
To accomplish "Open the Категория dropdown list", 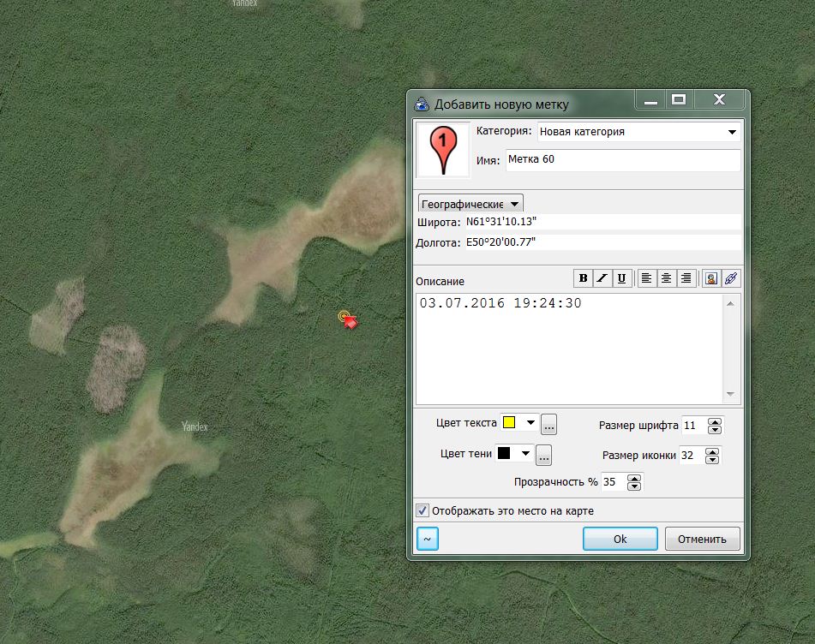I will [732, 132].
